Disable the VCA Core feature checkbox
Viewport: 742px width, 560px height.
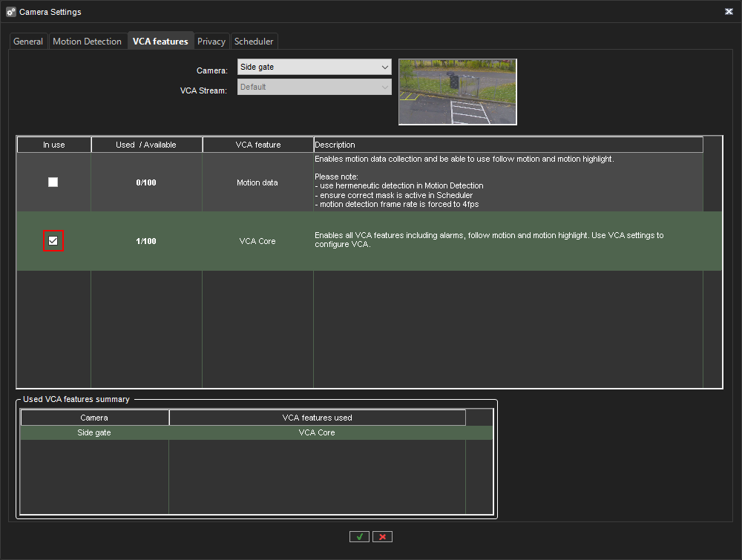(x=53, y=240)
